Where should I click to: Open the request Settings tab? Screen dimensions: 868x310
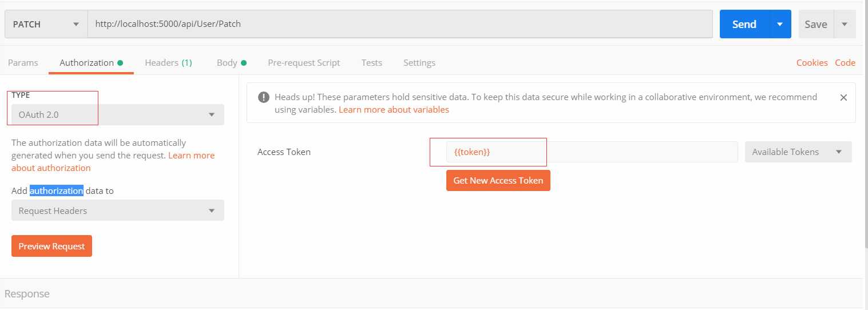pyautogui.click(x=419, y=63)
